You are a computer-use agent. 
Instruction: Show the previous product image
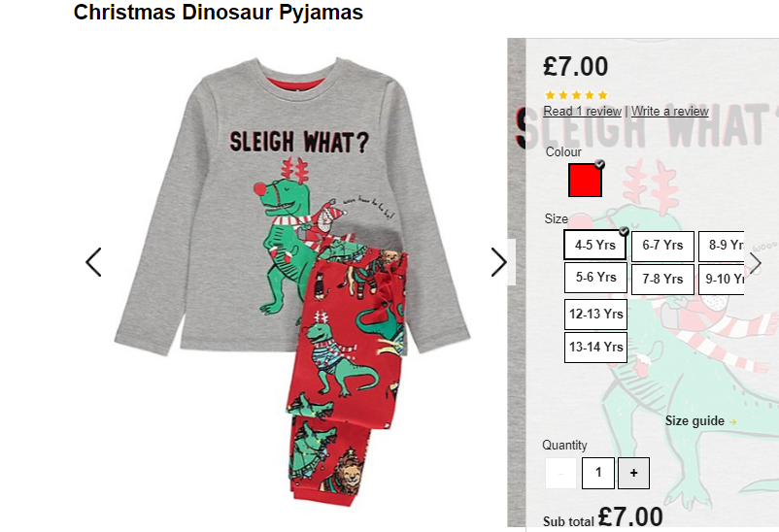pos(93,262)
